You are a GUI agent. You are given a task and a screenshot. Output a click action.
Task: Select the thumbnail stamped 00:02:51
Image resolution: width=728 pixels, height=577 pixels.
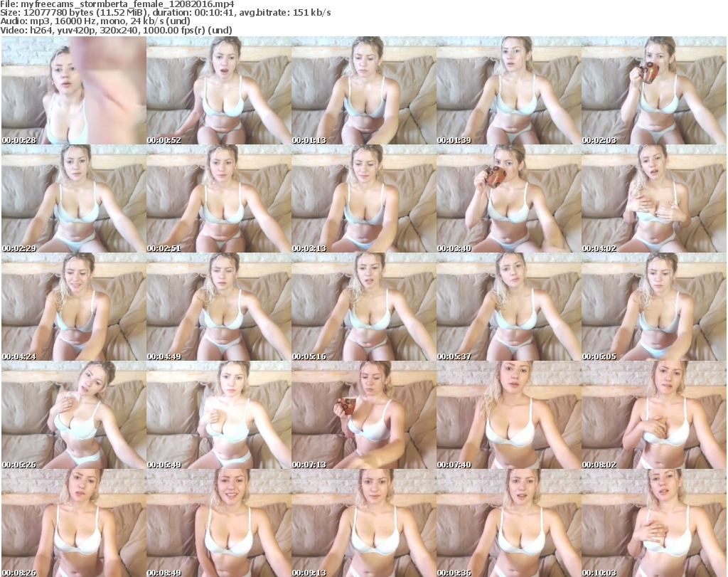click(x=219, y=198)
